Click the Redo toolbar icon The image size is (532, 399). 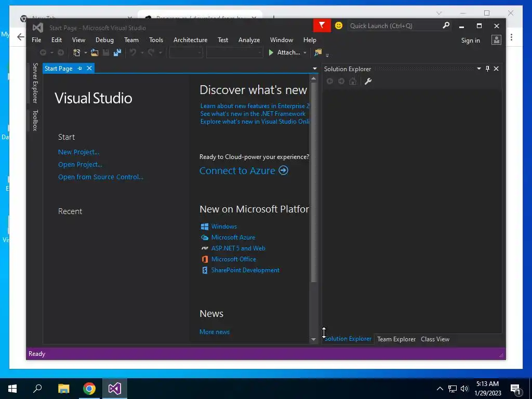coord(151,52)
